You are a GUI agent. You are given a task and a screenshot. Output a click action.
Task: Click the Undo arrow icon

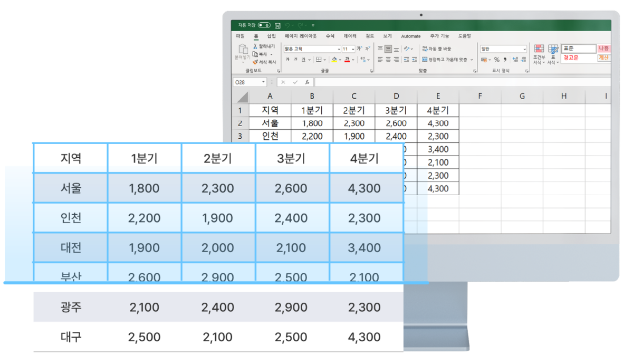pyautogui.click(x=287, y=25)
